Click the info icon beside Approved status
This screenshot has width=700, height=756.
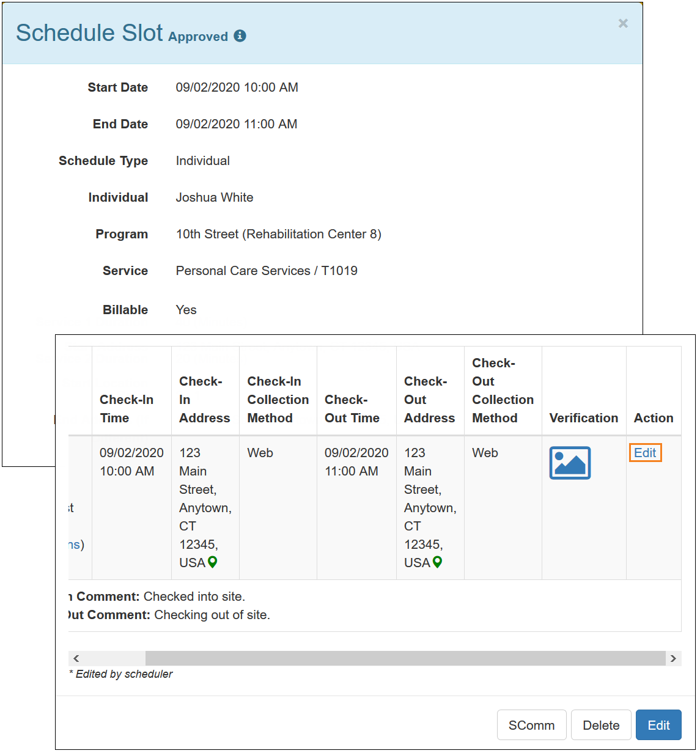[240, 36]
